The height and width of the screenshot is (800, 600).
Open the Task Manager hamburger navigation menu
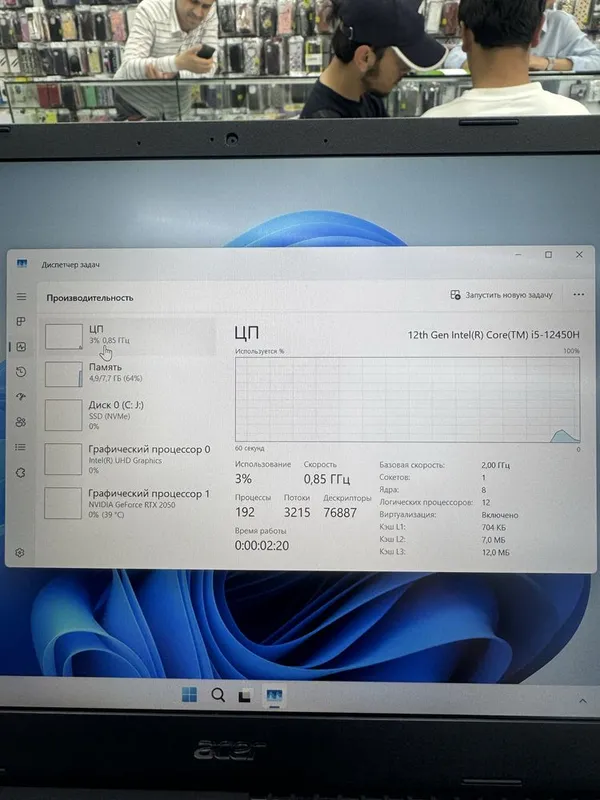click(x=21, y=296)
